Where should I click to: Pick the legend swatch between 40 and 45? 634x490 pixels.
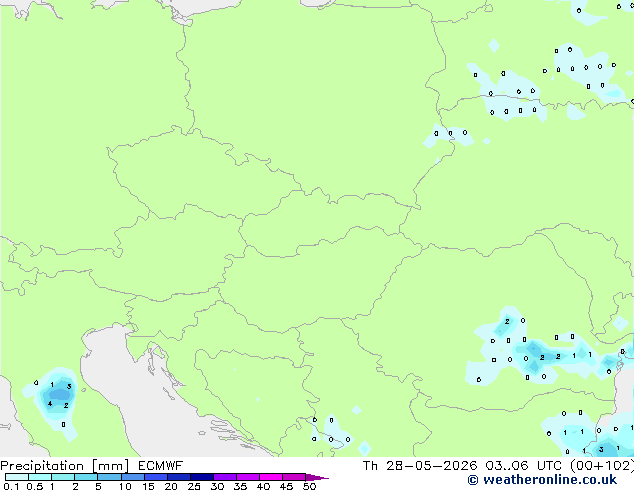click(271, 477)
